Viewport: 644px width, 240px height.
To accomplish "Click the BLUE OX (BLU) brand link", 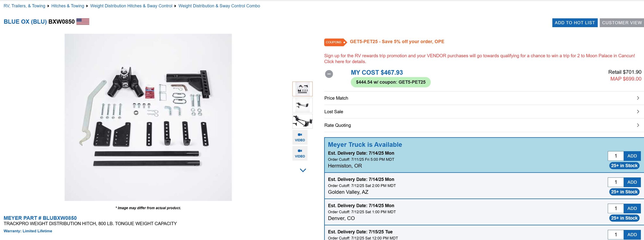I will [25, 22].
